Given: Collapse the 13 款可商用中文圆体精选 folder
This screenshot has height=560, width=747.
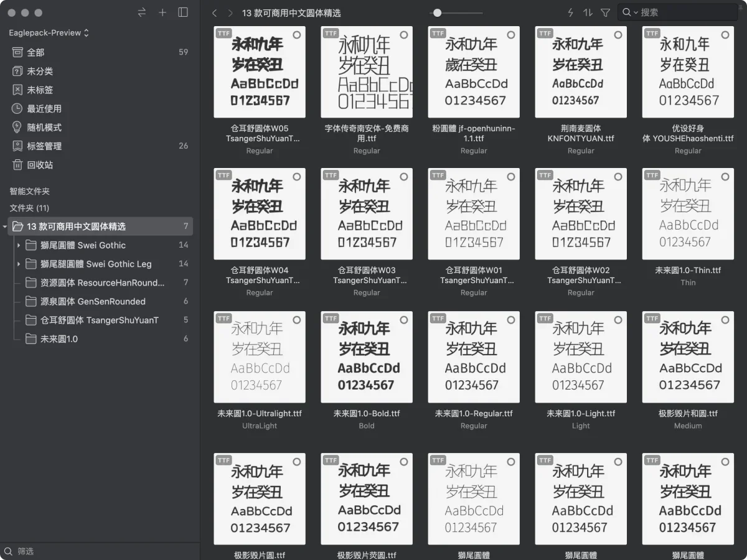Looking at the screenshot, I should pyautogui.click(x=6, y=226).
